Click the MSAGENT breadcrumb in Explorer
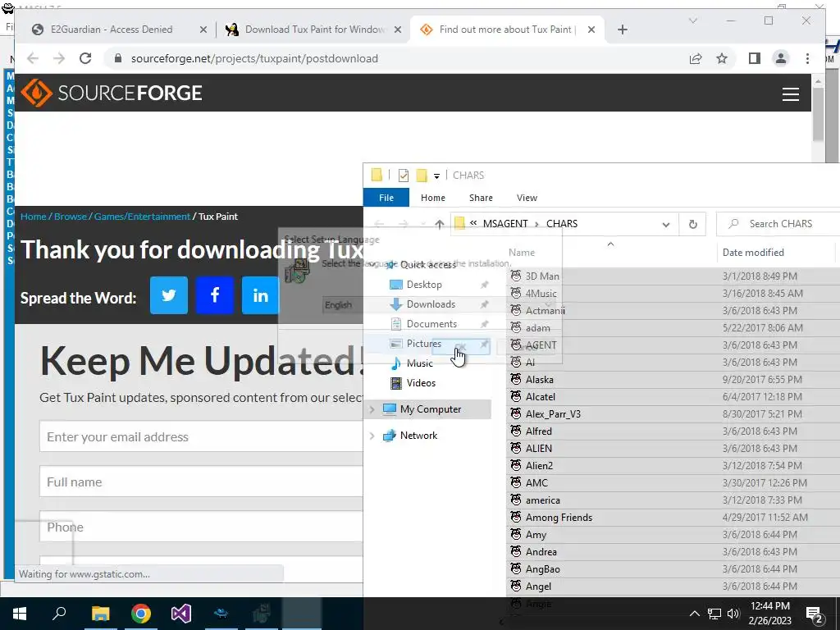The image size is (840, 630). [x=505, y=224]
